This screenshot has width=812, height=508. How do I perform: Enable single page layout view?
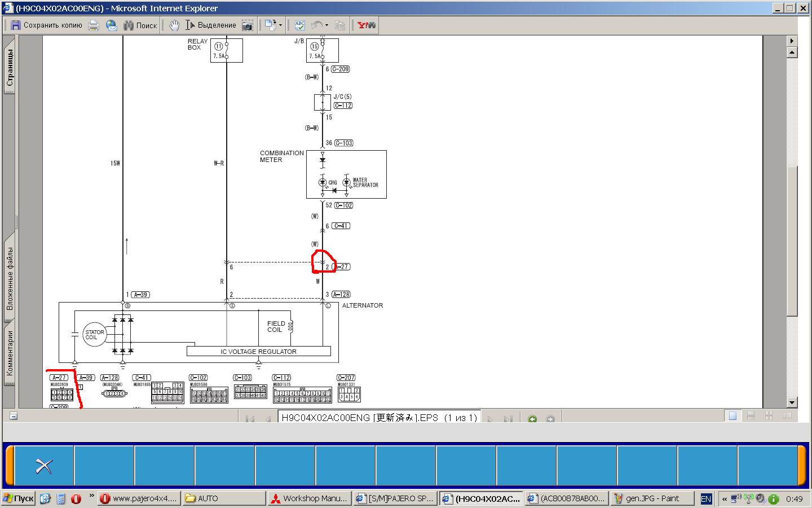[x=732, y=416]
